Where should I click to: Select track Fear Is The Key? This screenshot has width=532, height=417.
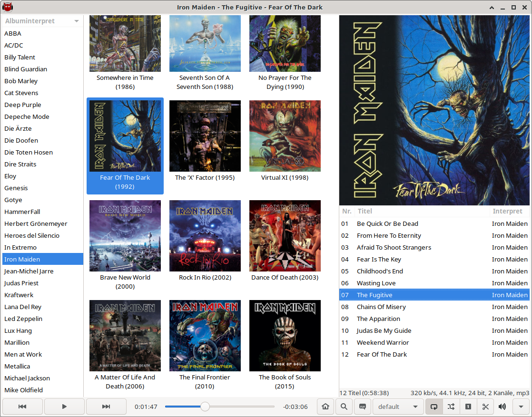pyautogui.click(x=434, y=259)
